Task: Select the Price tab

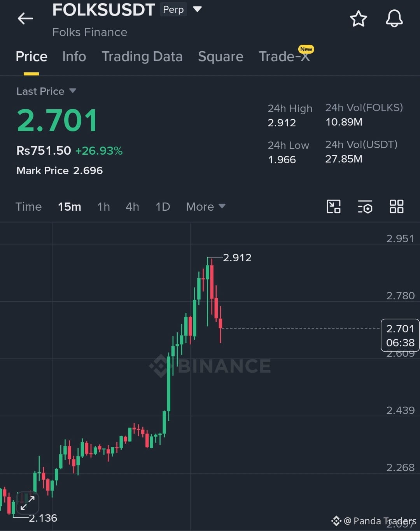Action: [31, 57]
